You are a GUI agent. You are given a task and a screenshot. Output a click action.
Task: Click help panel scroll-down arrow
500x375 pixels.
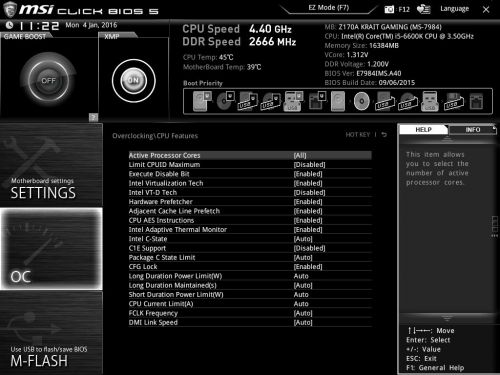coord(447,318)
